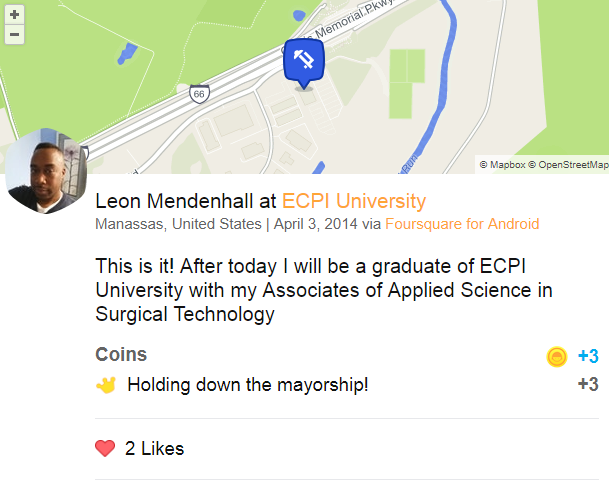609x482 pixels.
Task: Click the 2 Likes text
Action: pos(154,449)
